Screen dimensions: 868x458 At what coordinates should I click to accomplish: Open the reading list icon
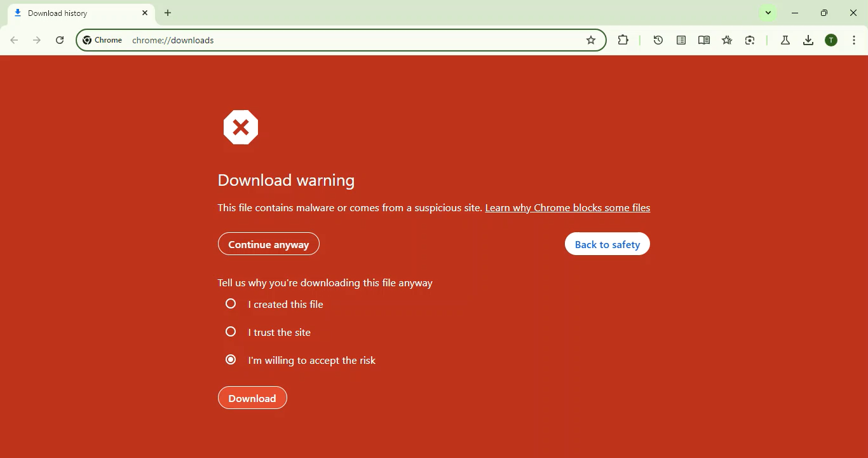tap(681, 40)
